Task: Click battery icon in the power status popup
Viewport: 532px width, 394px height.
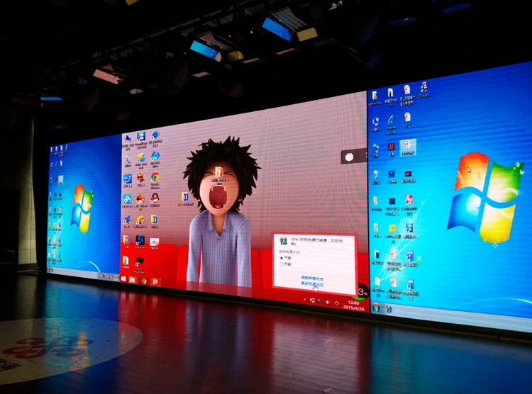Action: pos(283,241)
